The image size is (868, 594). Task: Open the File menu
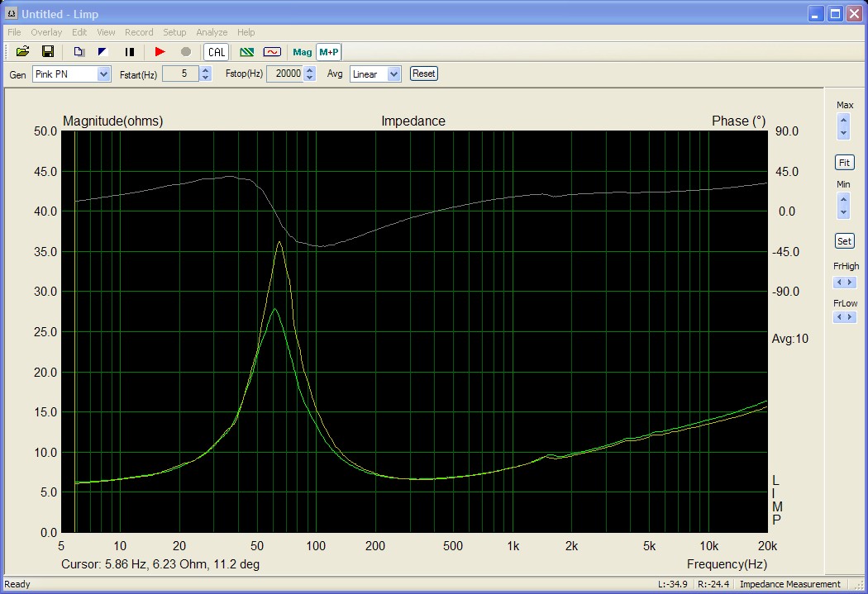(14, 32)
